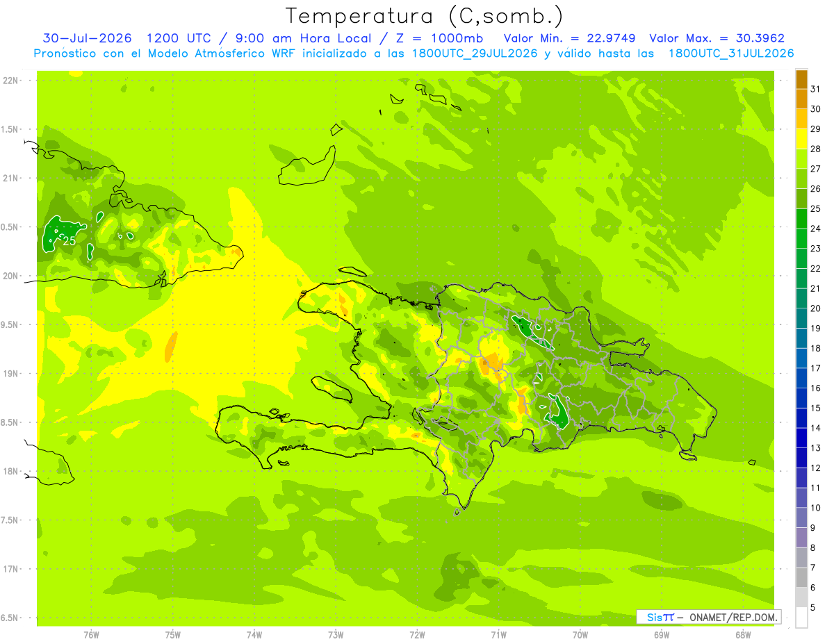Click the '70W' longitude label
Image resolution: width=834 pixels, height=644 pixels.
[x=580, y=634]
